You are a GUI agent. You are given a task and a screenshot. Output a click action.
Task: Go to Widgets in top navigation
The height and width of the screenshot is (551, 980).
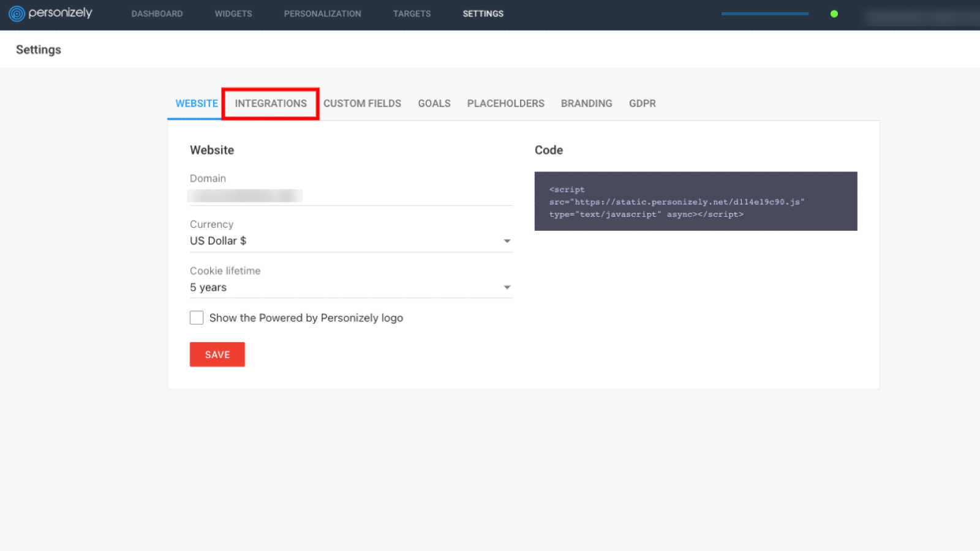(233, 13)
